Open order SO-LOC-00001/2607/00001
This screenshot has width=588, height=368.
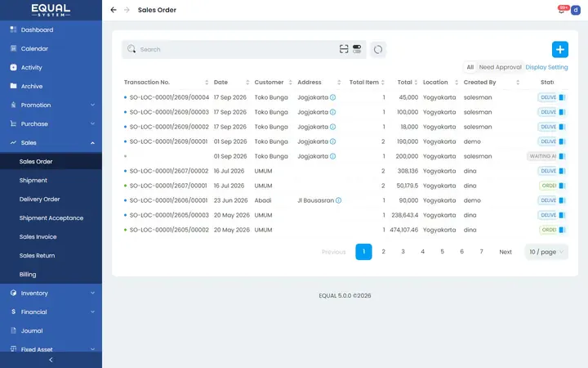click(168, 186)
